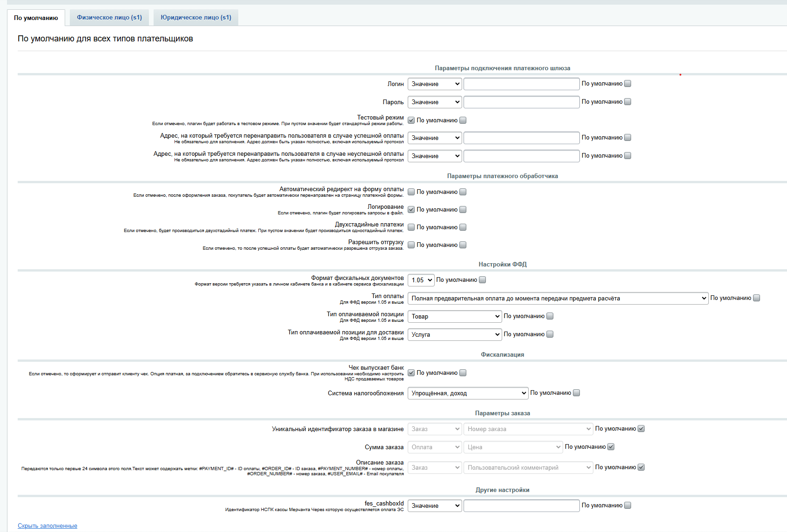The width and height of the screenshot is (787, 532).
Task: Switch to the Физическое лицо (s1) tab
Action: coord(109,18)
